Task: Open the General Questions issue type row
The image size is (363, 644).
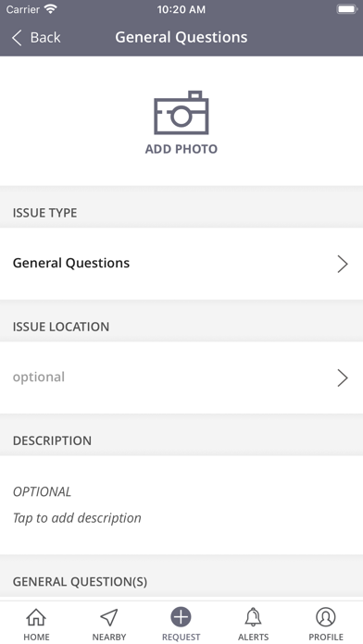Action: tap(181, 264)
